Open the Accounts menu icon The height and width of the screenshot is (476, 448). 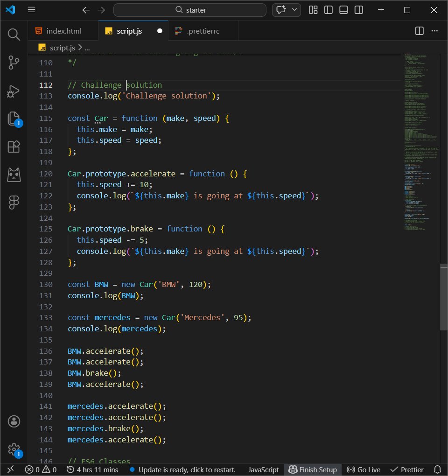pos(14,421)
